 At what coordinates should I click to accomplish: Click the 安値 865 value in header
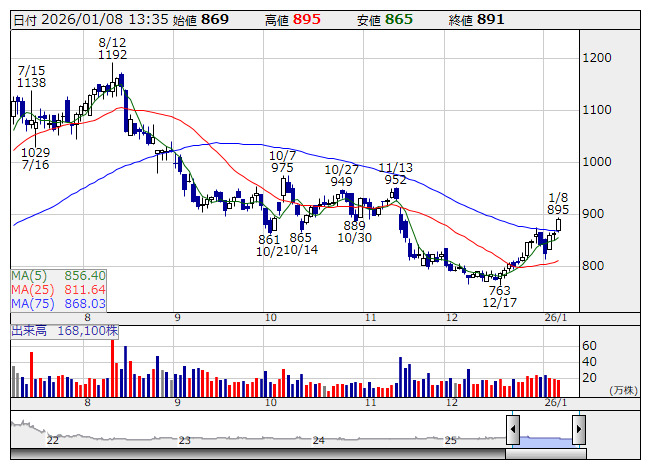pos(399,19)
